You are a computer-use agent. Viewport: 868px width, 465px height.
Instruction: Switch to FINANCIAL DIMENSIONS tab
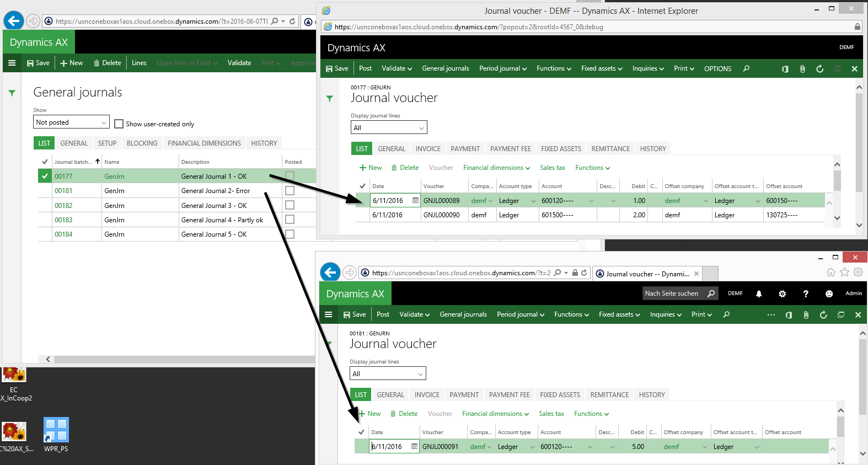point(204,143)
